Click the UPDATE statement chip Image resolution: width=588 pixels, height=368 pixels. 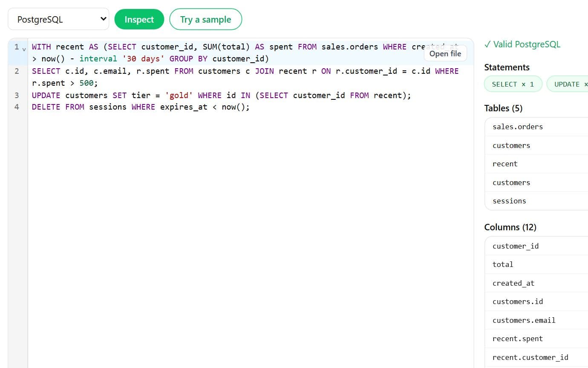coord(567,84)
